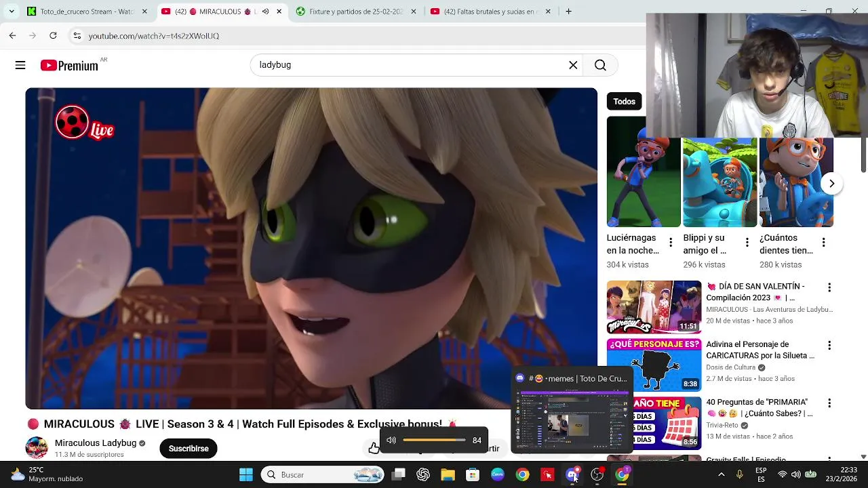Click the magnifier search button
The width and height of the screenshot is (868, 488).
[600, 65]
